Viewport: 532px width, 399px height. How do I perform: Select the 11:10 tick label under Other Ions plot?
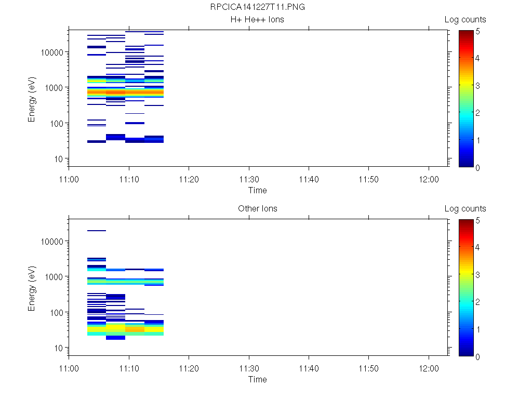pos(129,368)
